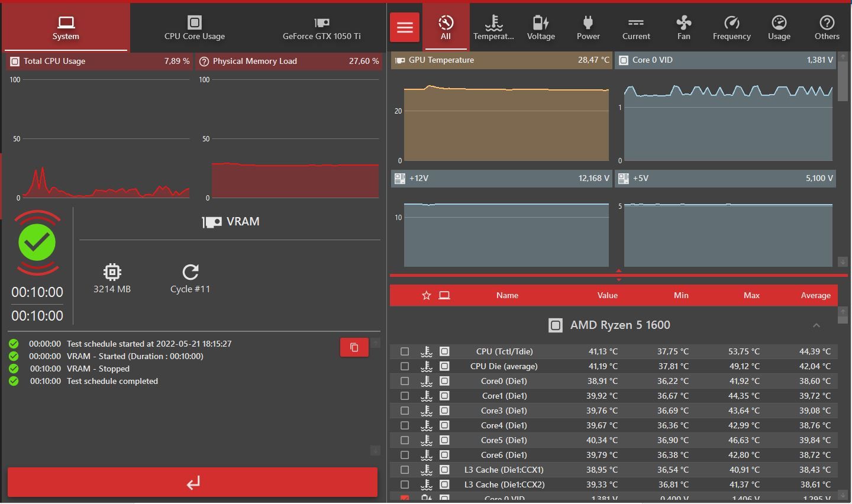Image resolution: width=852 pixels, height=504 pixels.
Task: Click the processor icon beside AMD Ryzen 5 1600
Action: pos(556,325)
